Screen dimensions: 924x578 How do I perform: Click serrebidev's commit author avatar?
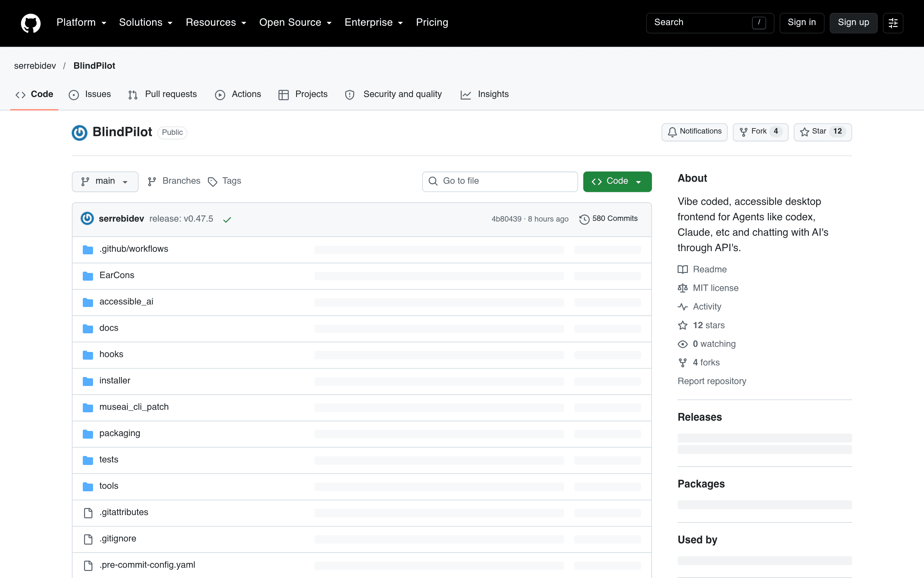[87, 219]
